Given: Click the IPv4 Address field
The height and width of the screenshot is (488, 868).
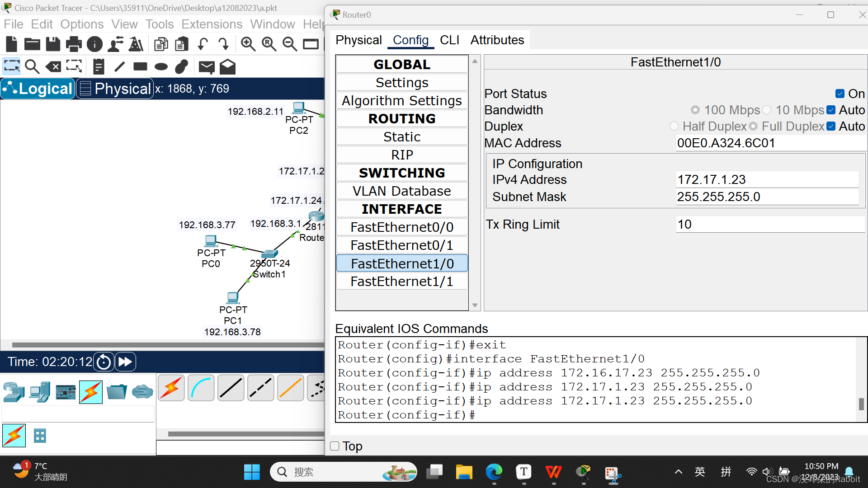Looking at the screenshot, I should tap(767, 179).
